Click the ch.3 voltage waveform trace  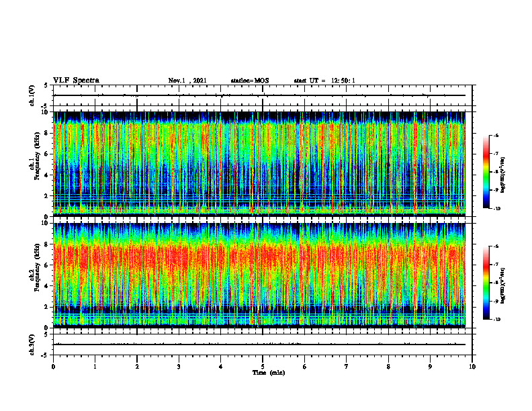259,345
